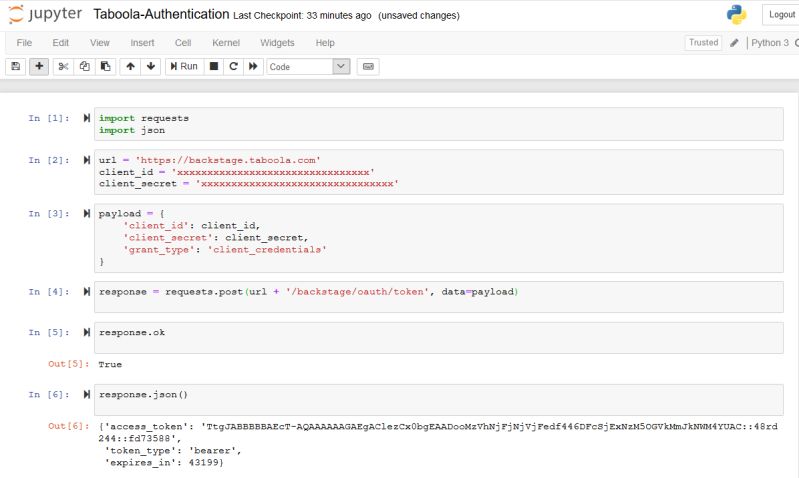This screenshot has height=478, width=799.
Task: Run cell In [5] using its run icon
Action: 87,332
